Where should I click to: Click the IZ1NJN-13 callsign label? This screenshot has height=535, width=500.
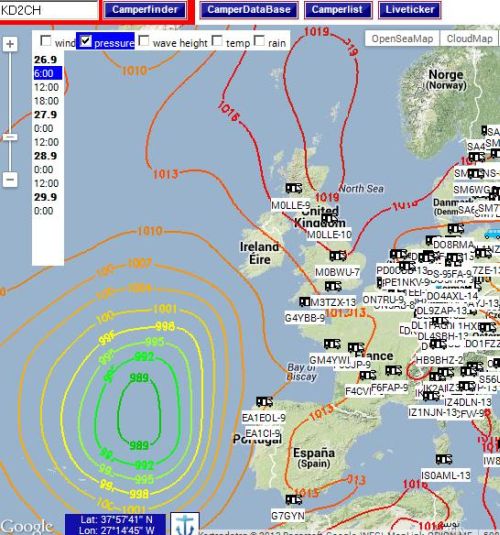click(432, 413)
